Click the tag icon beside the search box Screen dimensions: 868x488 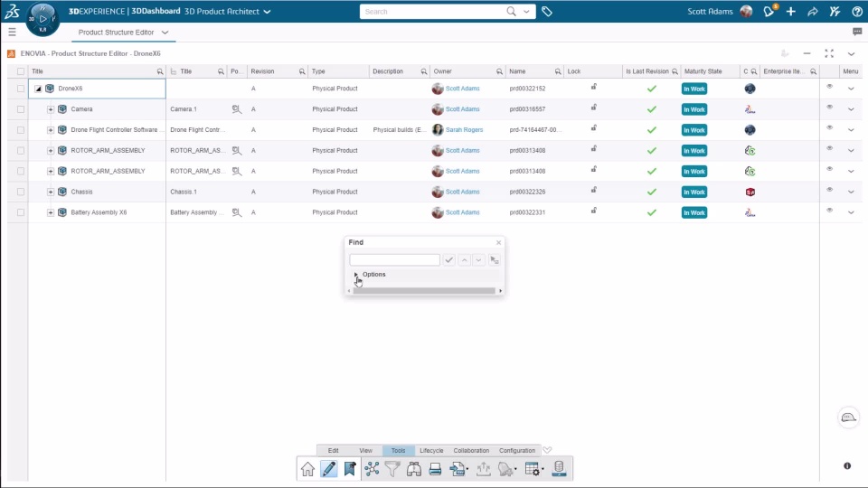[547, 12]
